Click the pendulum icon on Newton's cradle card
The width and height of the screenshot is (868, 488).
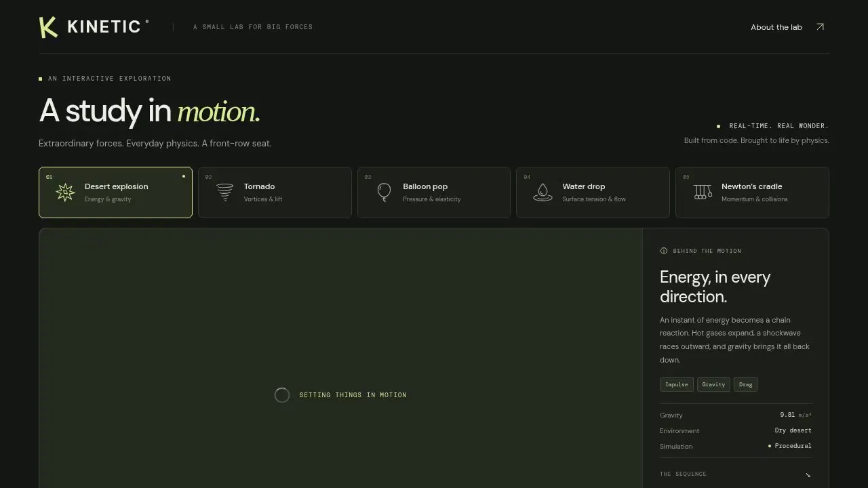tap(703, 192)
